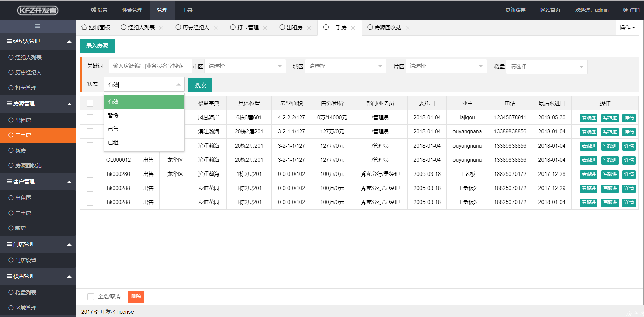Check the hk000286 row checkbox
The height and width of the screenshot is (317, 644).
(x=90, y=174)
